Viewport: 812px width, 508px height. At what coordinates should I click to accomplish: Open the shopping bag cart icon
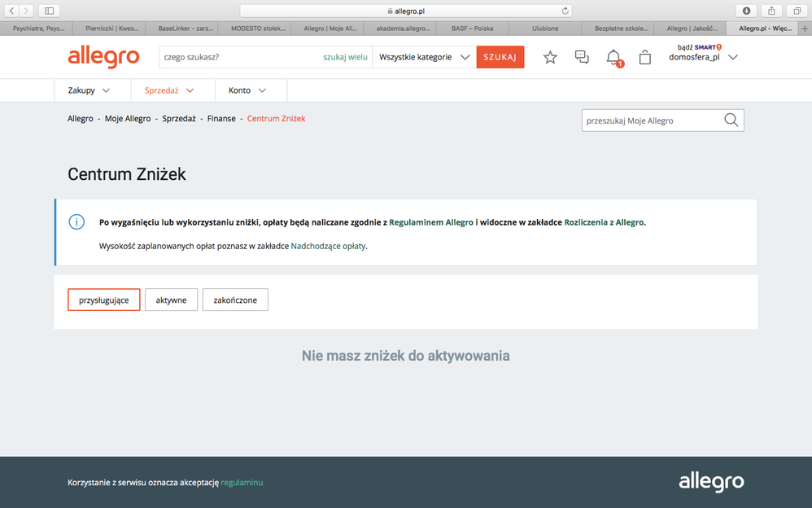pos(644,58)
